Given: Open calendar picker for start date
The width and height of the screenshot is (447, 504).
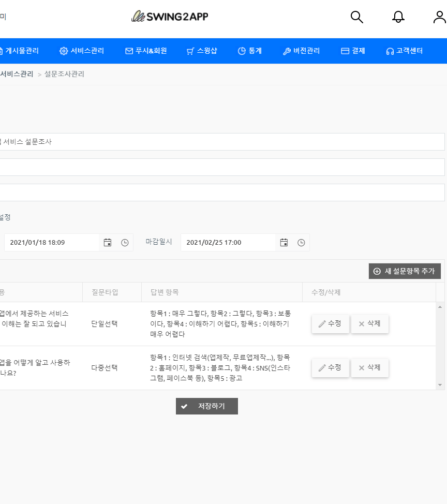Looking at the screenshot, I should [108, 243].
